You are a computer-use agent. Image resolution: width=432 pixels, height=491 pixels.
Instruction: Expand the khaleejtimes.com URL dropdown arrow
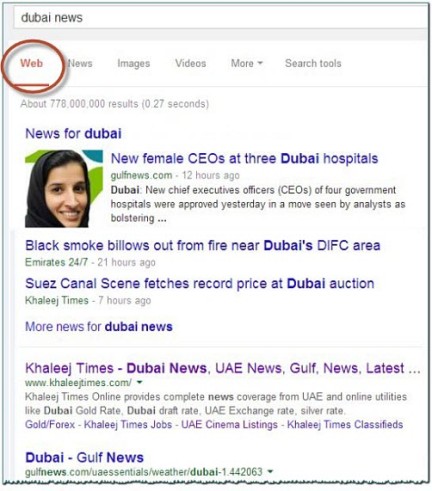[139, 382]
